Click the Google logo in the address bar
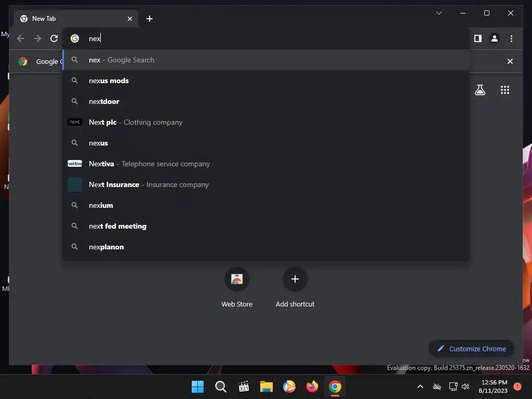Viewport: 532px width, 399px height. point(75,38)
